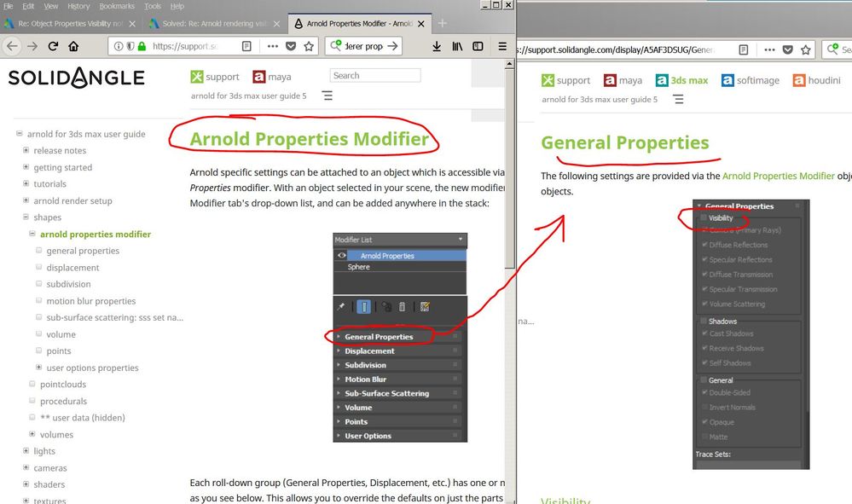The image size is (852, 504).
Task: Open 'motion blur properties' sidebar link
Action: click(x=91, y=301)
